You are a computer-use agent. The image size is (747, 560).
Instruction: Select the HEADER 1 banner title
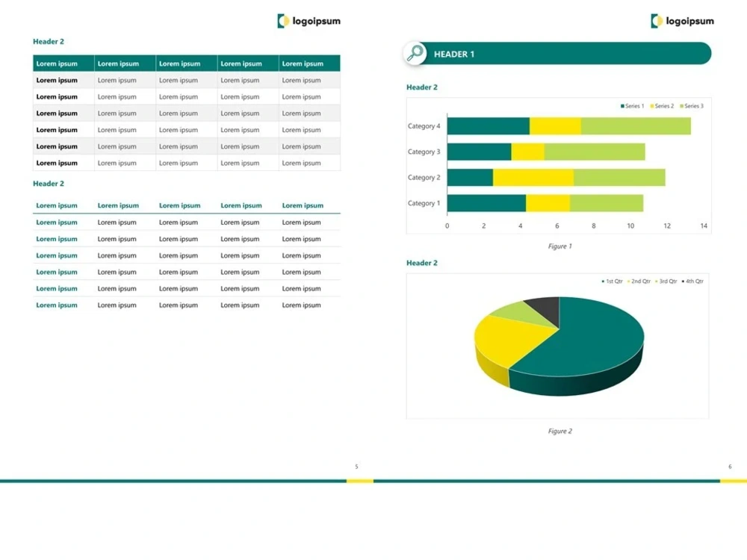tap(454, 55)
